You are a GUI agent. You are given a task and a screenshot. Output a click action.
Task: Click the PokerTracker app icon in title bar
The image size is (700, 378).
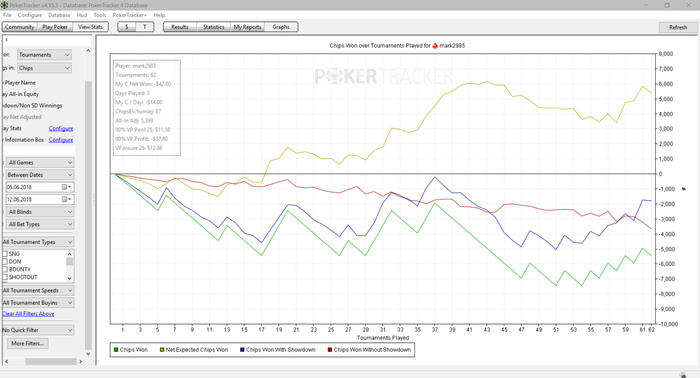point(4,5)
